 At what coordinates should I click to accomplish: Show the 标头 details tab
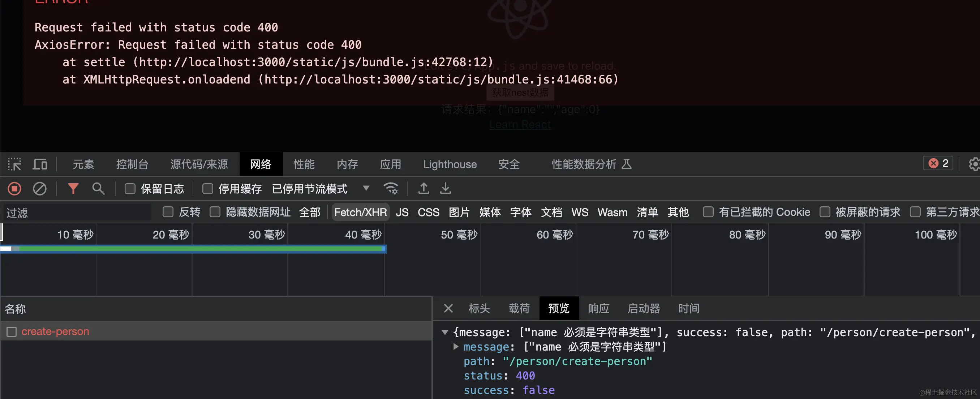(479, 309)
